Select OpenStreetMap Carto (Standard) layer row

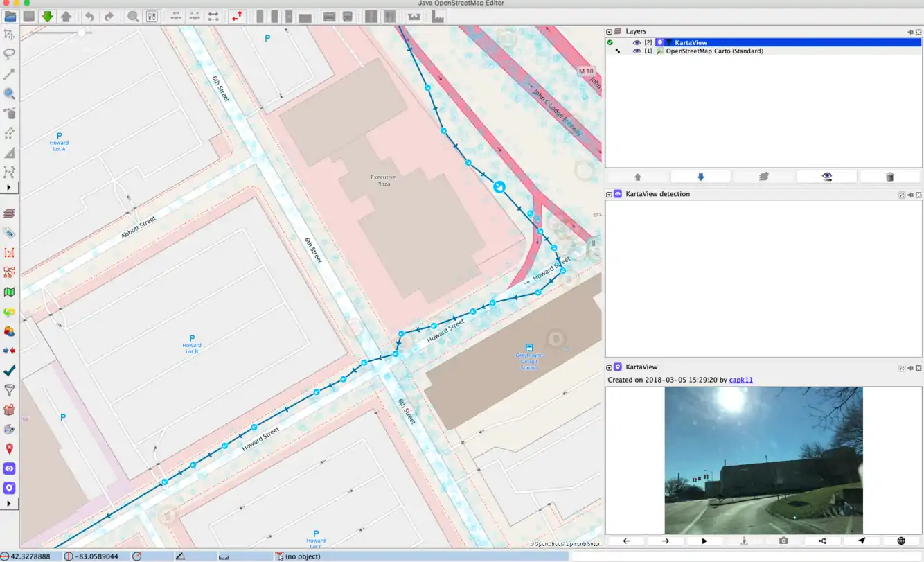click(714, 51)
